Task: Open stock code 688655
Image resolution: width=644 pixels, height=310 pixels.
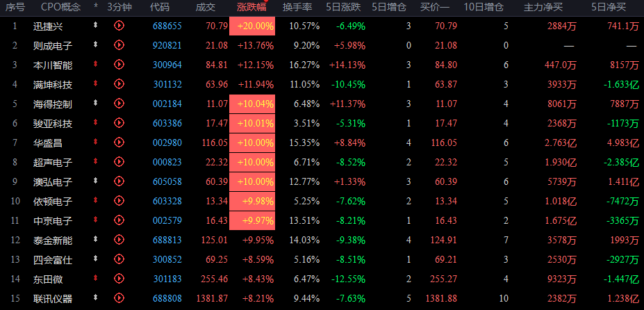Action: click(x=167, y=26)
